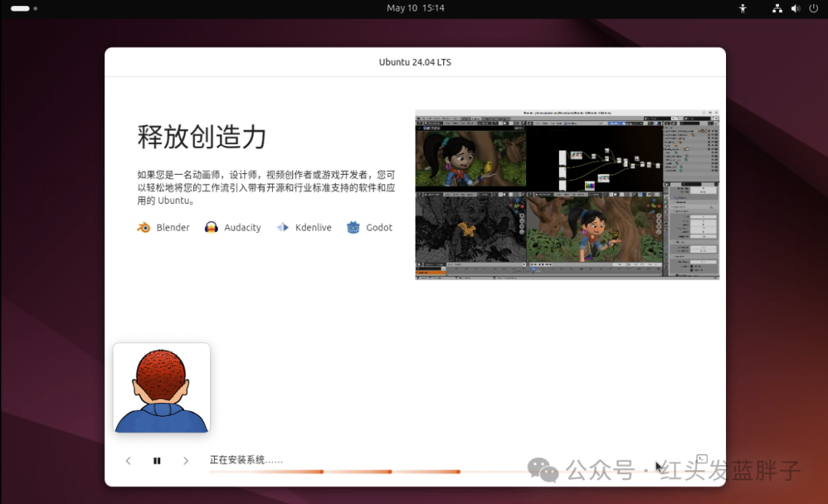Click the red-haired avatar illustration
The width and height of the screenshot is (828, 504).
click(x=161, y=388)
